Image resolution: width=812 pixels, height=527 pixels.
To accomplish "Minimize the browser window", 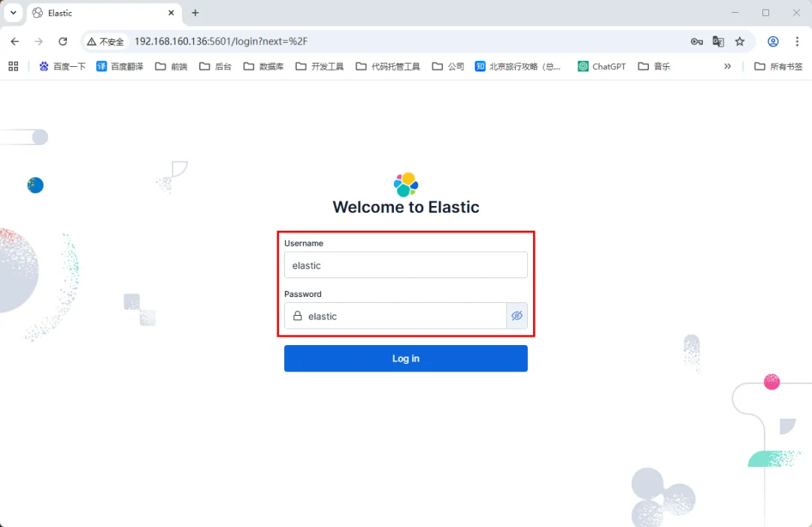I will click(735, 13).
